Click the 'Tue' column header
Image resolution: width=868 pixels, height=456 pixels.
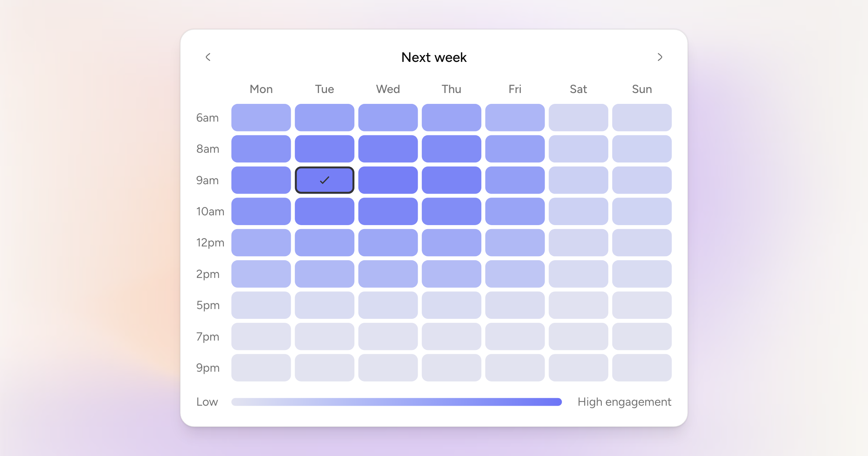coord(324,89)
